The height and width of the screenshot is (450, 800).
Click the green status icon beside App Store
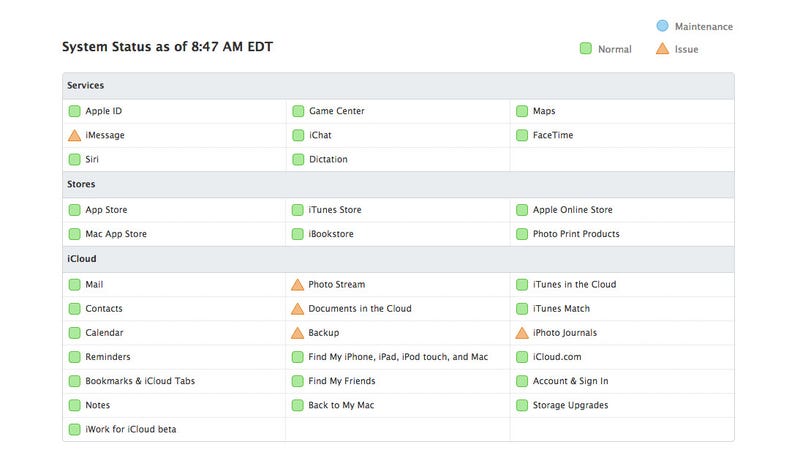click(x=74, y=210)
